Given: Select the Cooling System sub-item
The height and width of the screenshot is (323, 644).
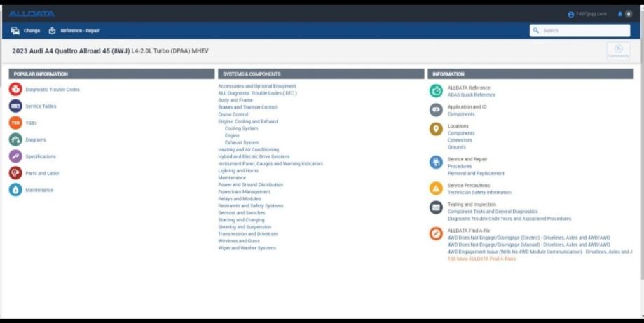Looking at the screenshot, I should [x=242, y=128].
